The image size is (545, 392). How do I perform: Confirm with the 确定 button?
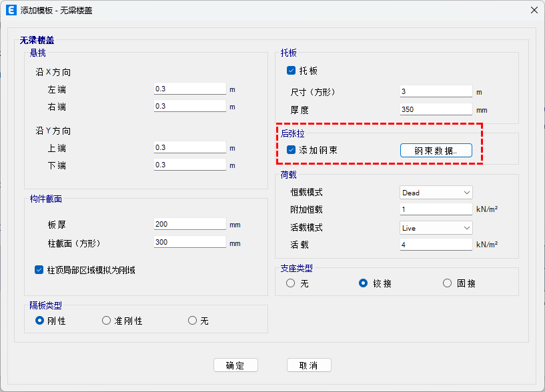[235, 365]
